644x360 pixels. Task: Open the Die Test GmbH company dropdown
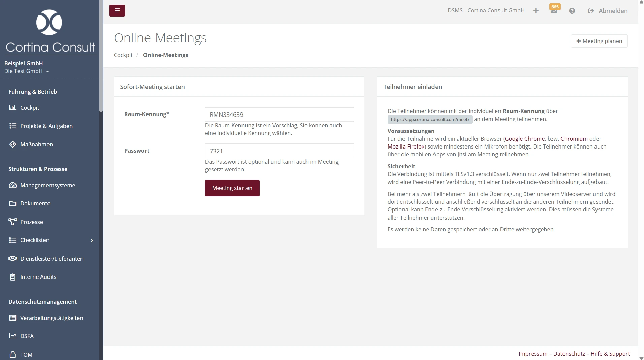click(x=27, y=71)
